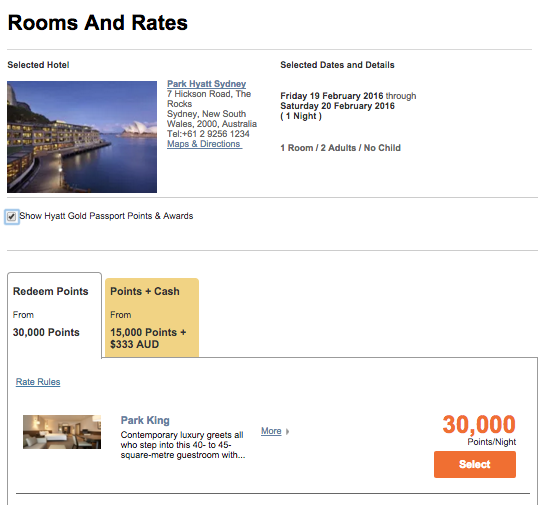Click the Show Hyatt Gold Passport label text
Viewport: 544px width, 505px height.
(106, 216)
